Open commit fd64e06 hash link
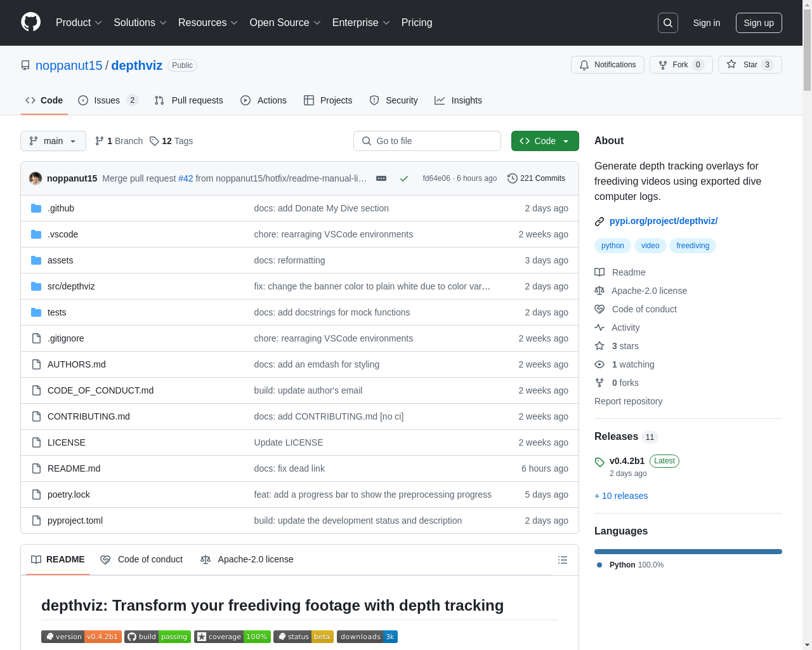This screenshot has height=650, width=812. [436, 178]
